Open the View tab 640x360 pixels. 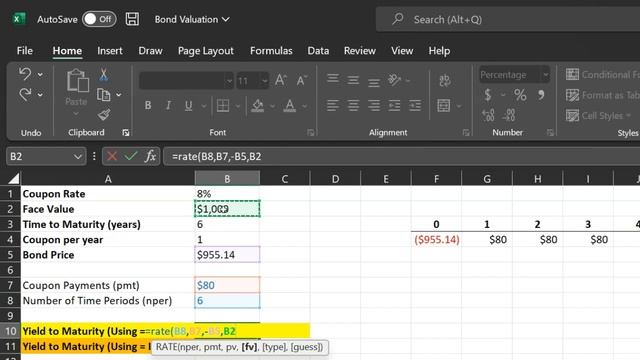click(402, 51)
